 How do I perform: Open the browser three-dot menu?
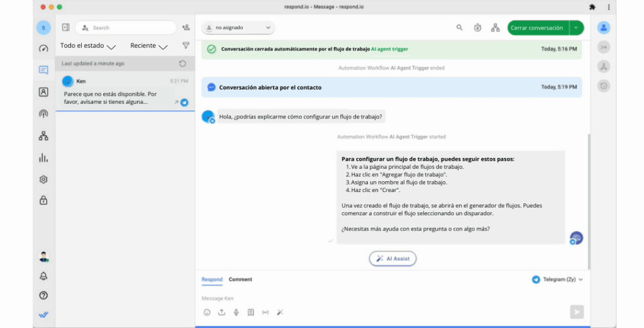click(609, 7)
